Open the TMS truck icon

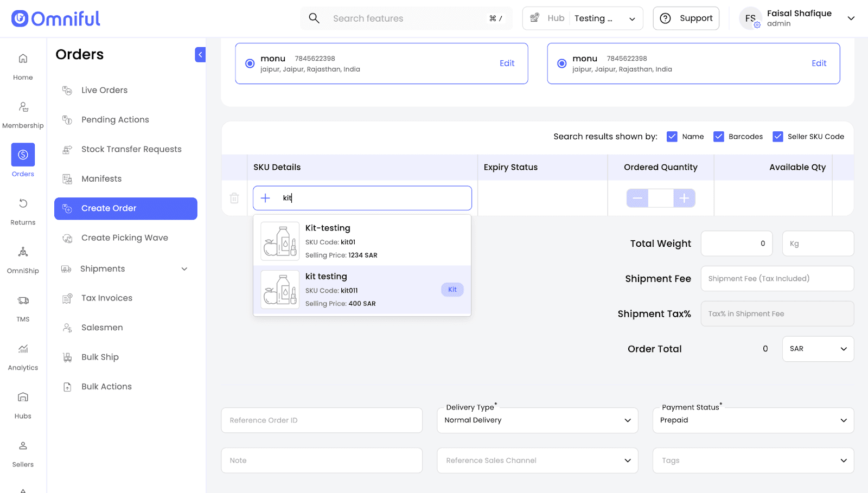click(x=23, y=300)
